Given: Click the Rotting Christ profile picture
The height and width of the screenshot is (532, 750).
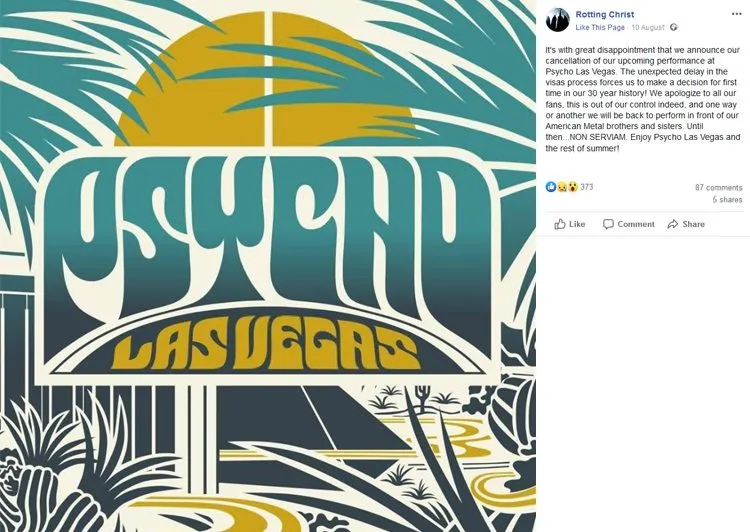Looking at the screenshot, I should pyautogui.click(x=558, y=20).
